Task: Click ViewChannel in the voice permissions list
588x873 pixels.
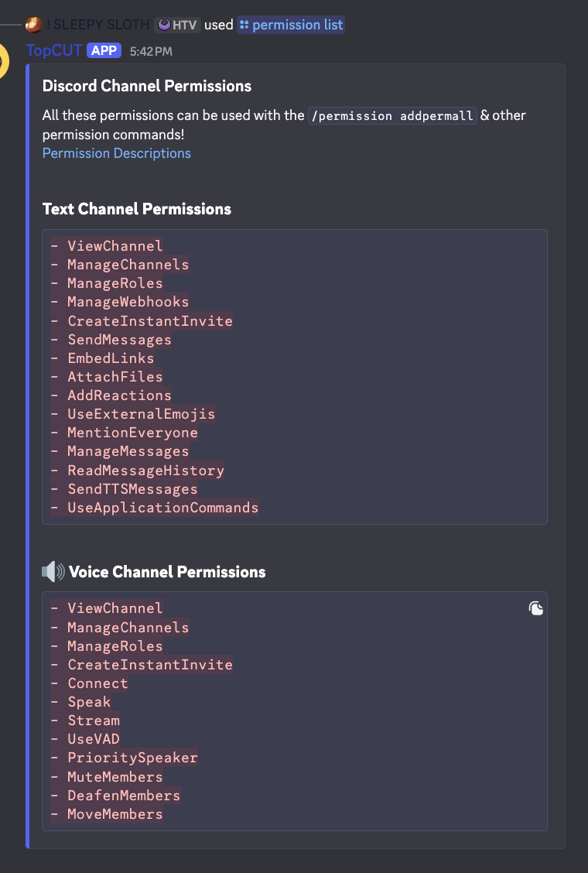Action: tap(107, 608)
